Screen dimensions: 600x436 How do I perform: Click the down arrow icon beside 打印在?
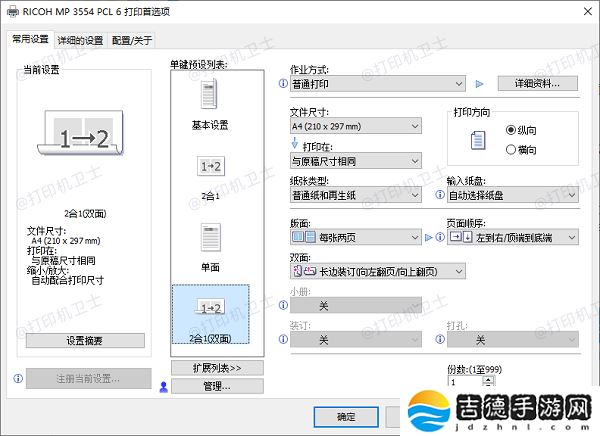pyautogui.click(x=295, y=142)
